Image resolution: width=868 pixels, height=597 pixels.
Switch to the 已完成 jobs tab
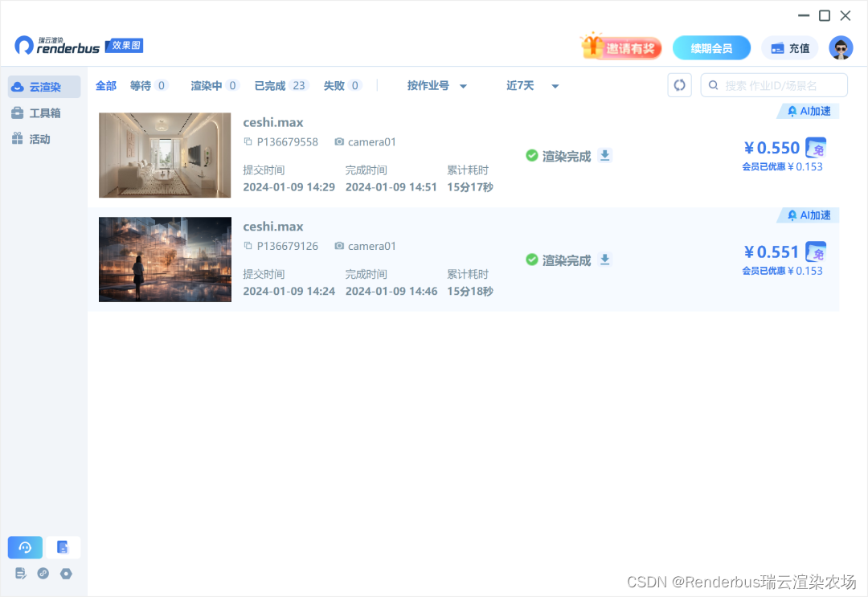tap(280, 86)
